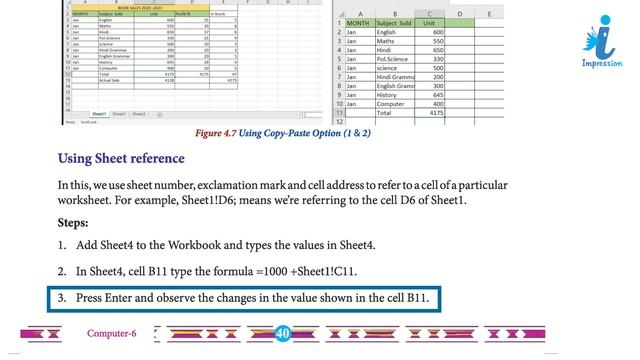The width and height of the screenshot is (640, 360).
Task: Click the cell with value 645
Action: (429, 95)
